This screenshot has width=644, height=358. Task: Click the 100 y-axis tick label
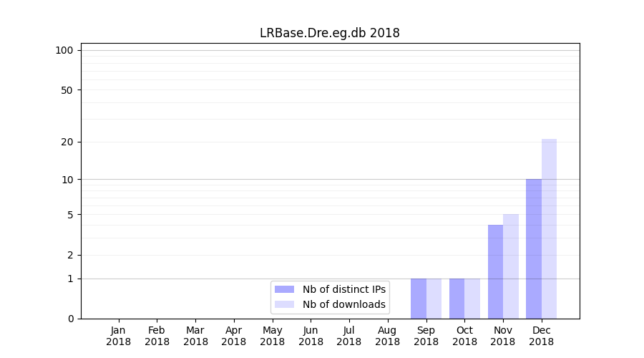point(64,50)
